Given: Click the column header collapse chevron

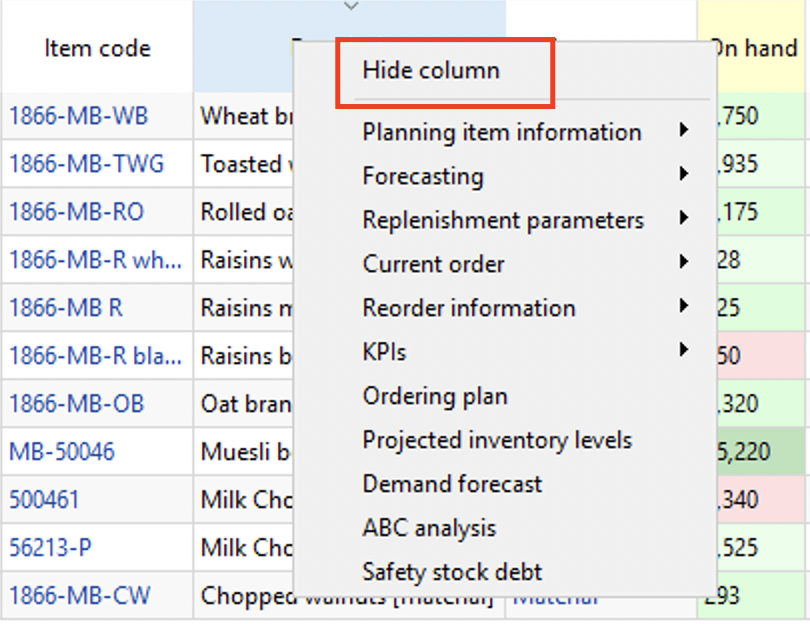Looking at the screenshot, I should [350, 8].
